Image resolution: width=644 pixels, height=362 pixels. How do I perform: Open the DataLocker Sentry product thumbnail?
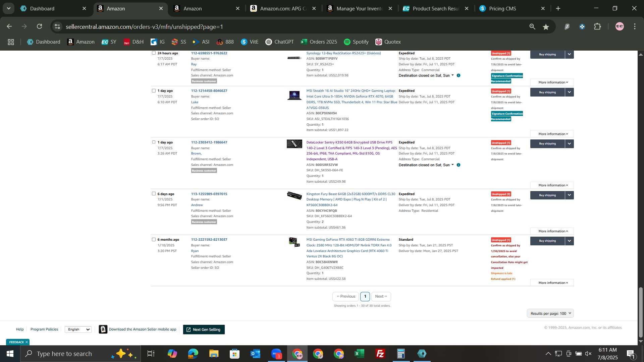pos(294,144)
